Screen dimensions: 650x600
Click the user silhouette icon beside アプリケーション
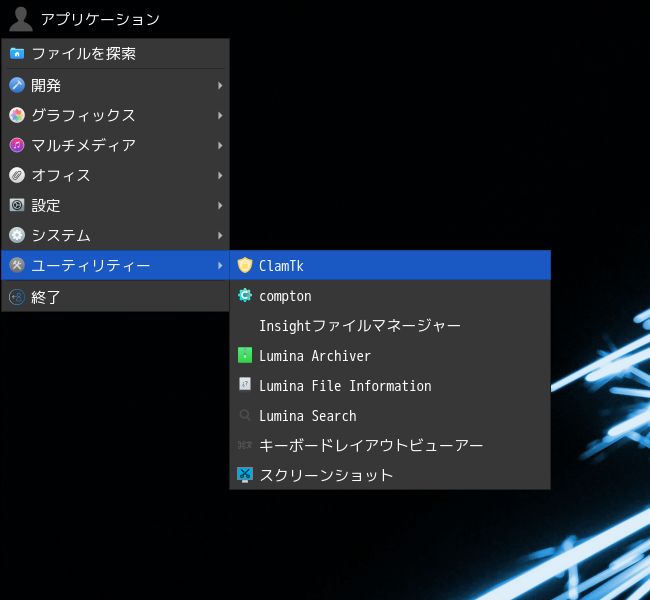21,19
